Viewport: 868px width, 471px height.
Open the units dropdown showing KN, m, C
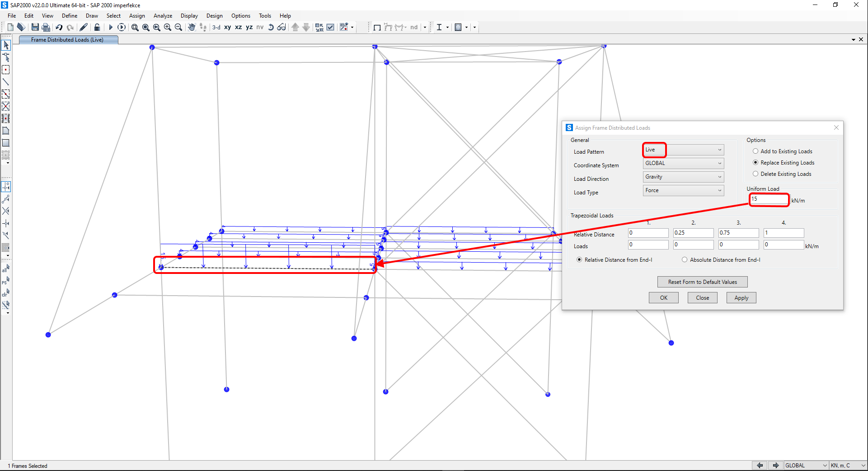(x=848, y=466)
